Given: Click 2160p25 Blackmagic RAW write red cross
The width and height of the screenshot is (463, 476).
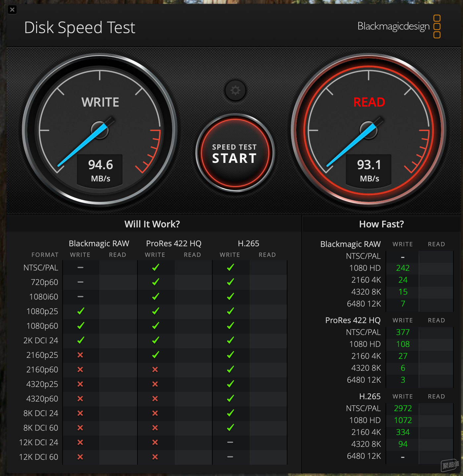Looking at the screenshot, I should pos(80,355).
